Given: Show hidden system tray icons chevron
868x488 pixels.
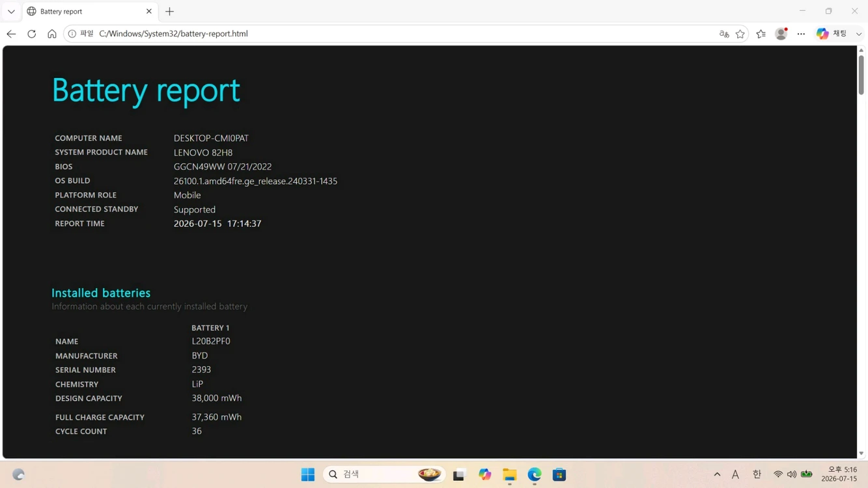Looking at the screenshot, I should (717, 475).
